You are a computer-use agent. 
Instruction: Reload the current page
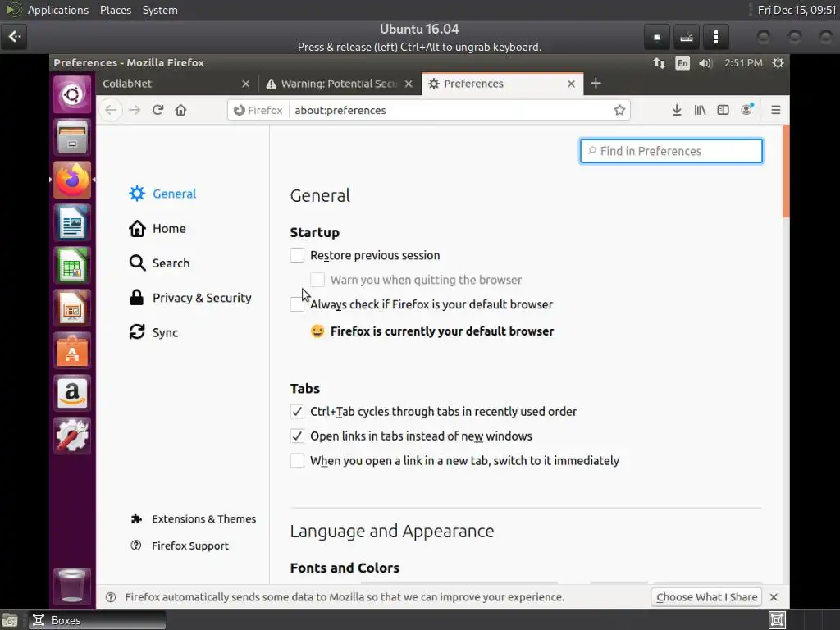(x=157, y=111)
